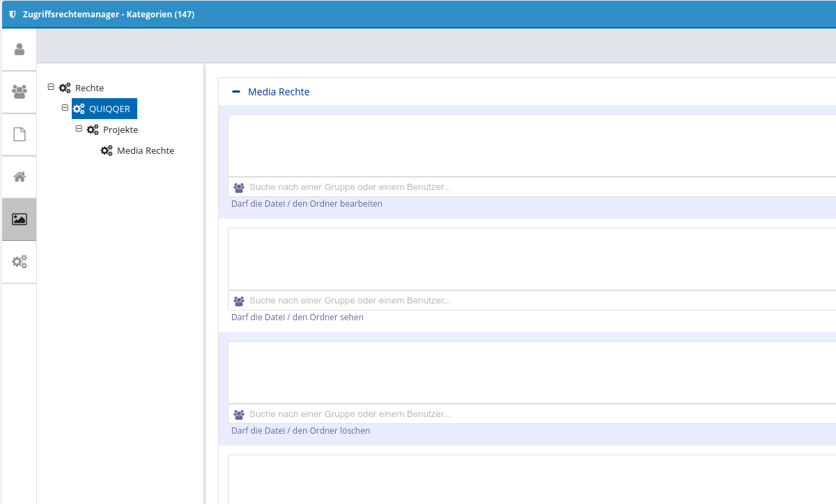Collapse the QUIQQER tree node

coord(65,108)
